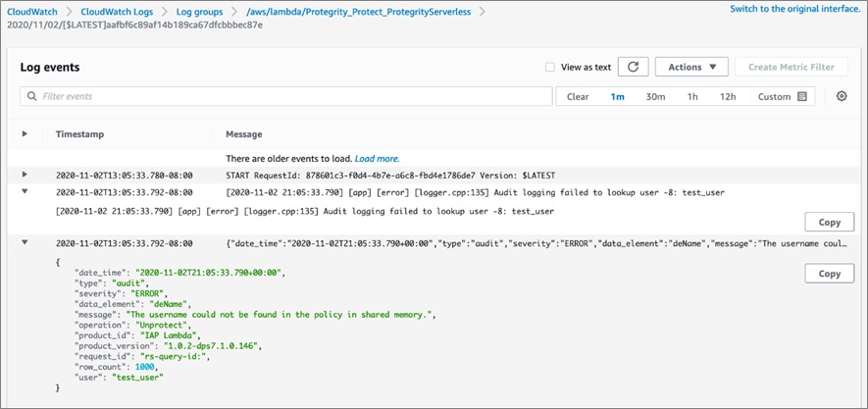Viewport: 868px width, 409px height.
Task: Select the 1h time range
Action: pos(692,96)
